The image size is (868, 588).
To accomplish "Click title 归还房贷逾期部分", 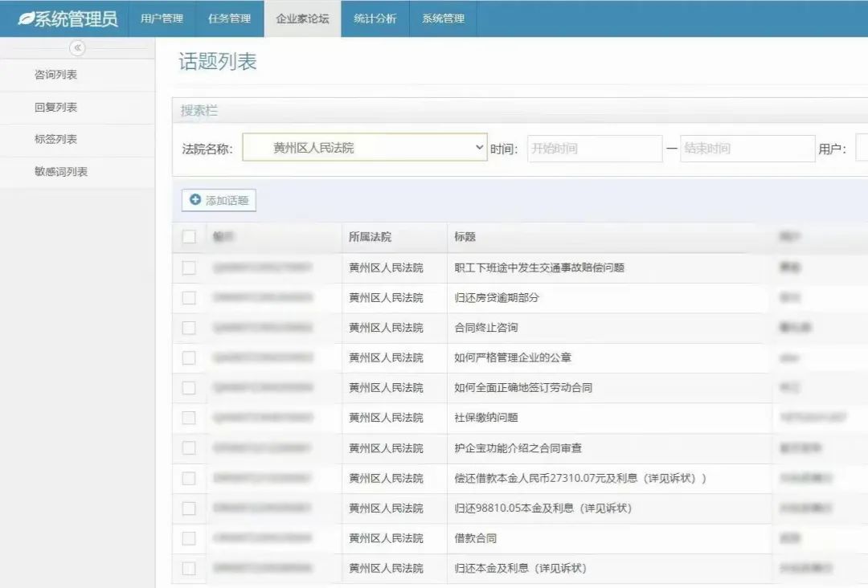I will pos(497,297).
